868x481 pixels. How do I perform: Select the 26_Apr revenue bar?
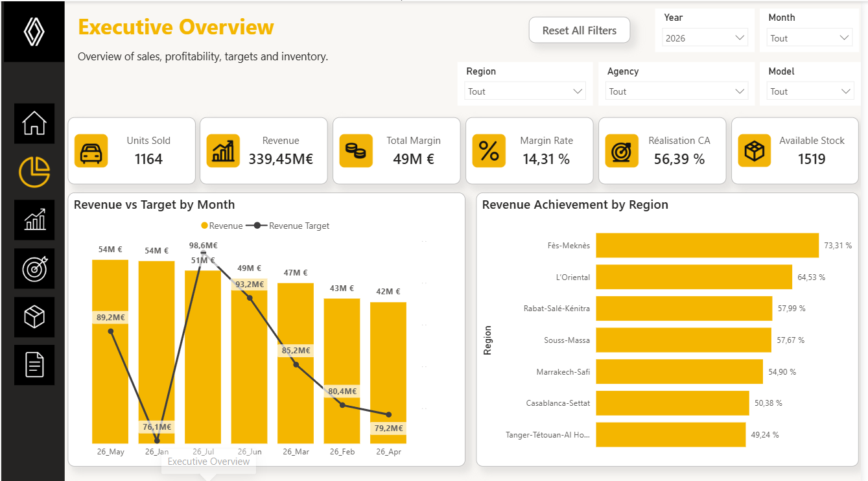click(388, 373)
